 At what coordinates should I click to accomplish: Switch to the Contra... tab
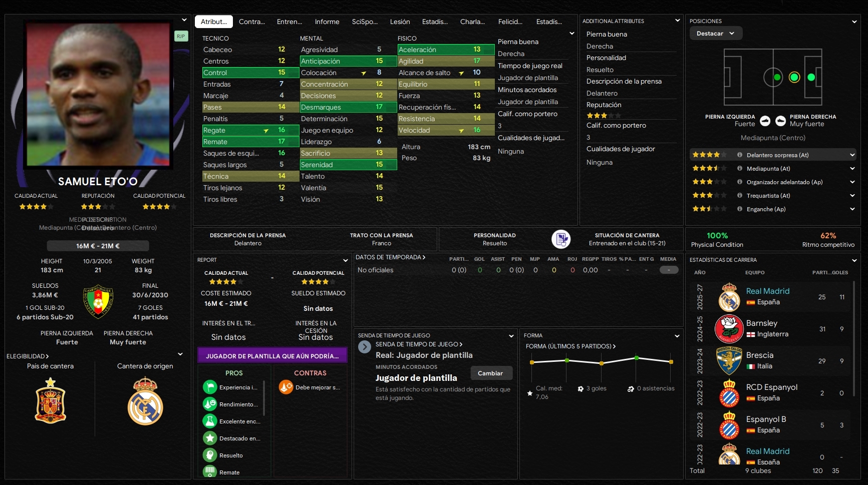tap(252, 22)
